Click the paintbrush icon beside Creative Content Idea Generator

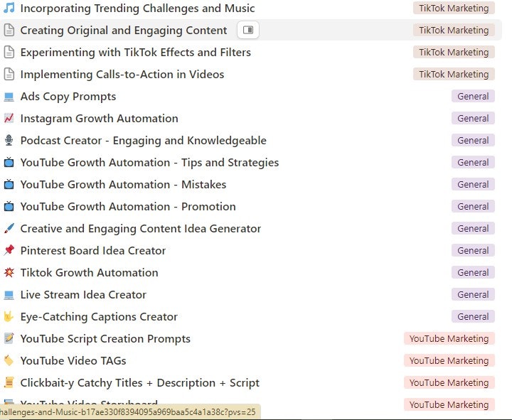[9, 228]
